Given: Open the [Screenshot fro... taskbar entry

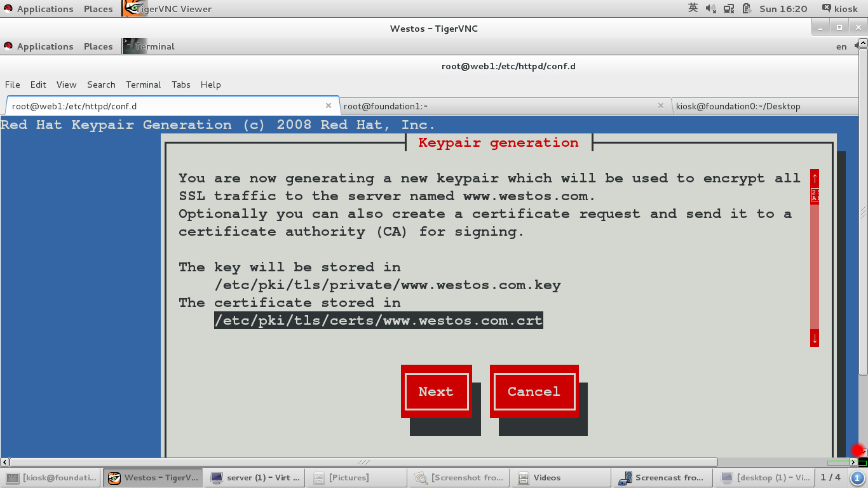Looking at the screenshot, I should coord(460,478).
